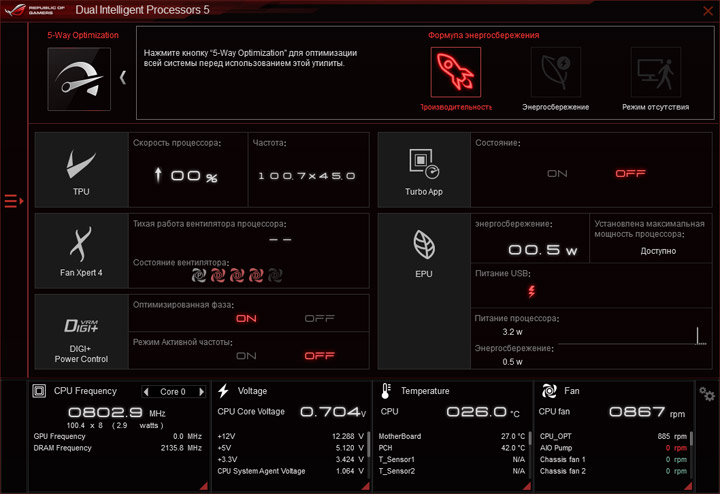
Task: Click the MotherBoard temperature row
Action: tap(451, 436)
